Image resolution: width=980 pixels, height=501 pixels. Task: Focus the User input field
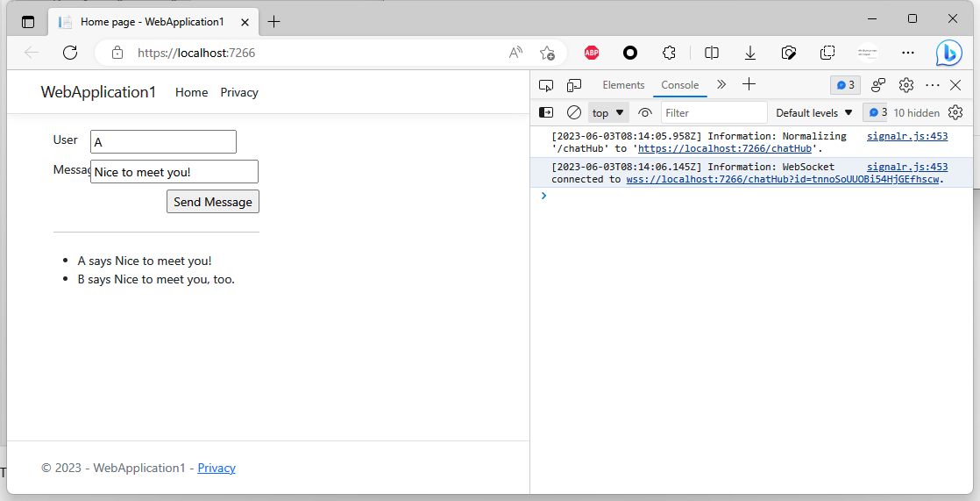(163, 141)
